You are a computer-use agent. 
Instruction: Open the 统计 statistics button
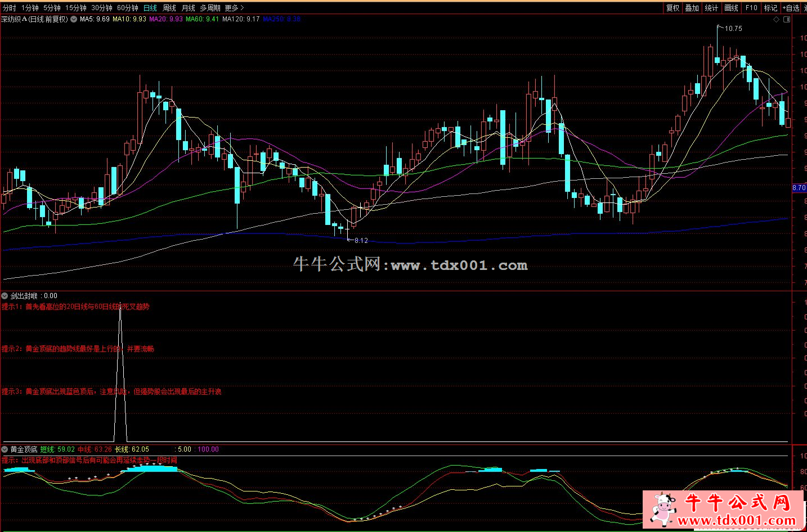(x=711, y=8)
